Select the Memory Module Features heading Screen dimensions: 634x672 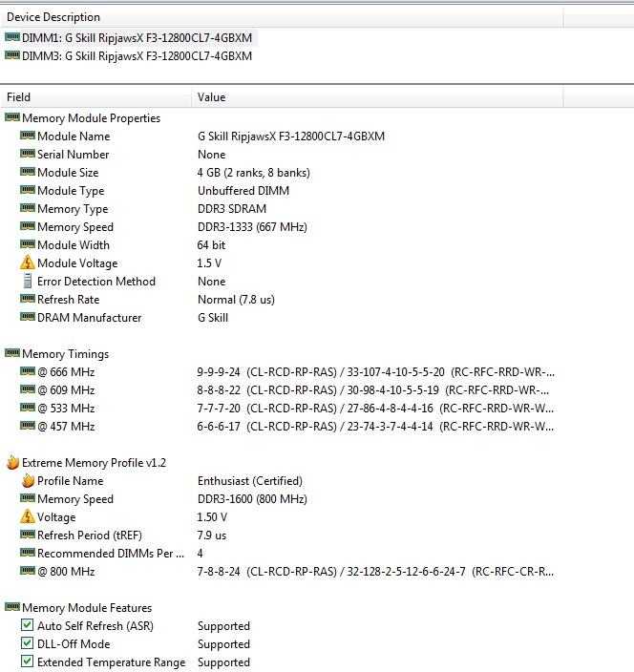click(x=87, y=608)
